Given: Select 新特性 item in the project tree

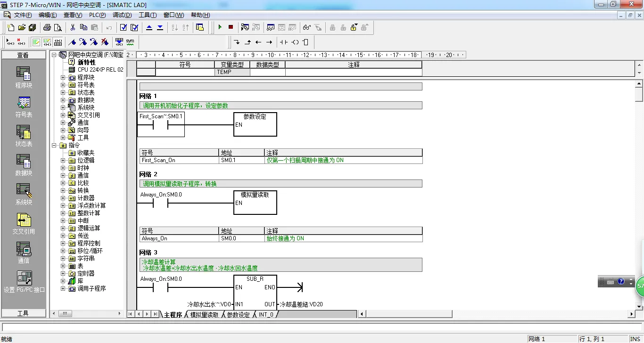Looking at the screenshot, I should tap(86, 62).
